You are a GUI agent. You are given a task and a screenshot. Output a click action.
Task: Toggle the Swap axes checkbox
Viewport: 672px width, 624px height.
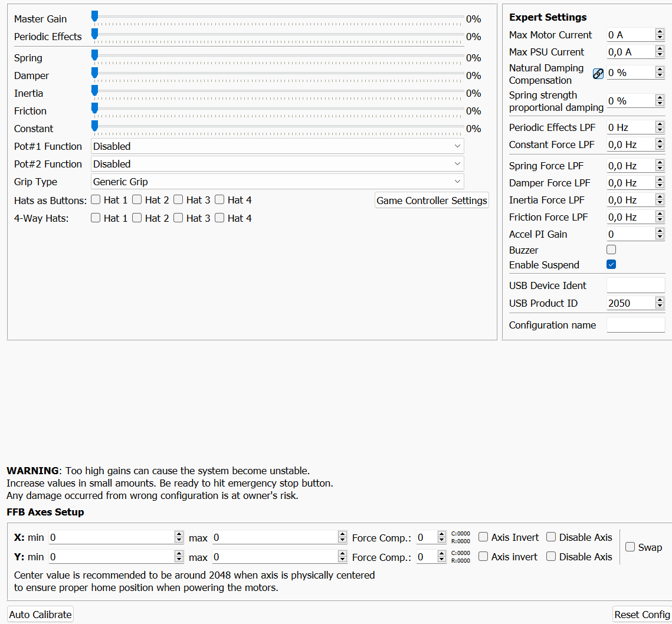pos(630,546)
